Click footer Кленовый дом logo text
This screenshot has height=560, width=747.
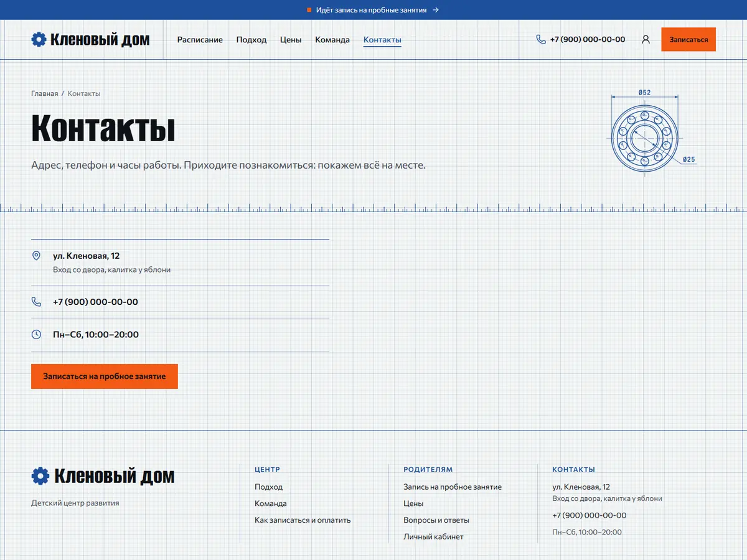115,476
